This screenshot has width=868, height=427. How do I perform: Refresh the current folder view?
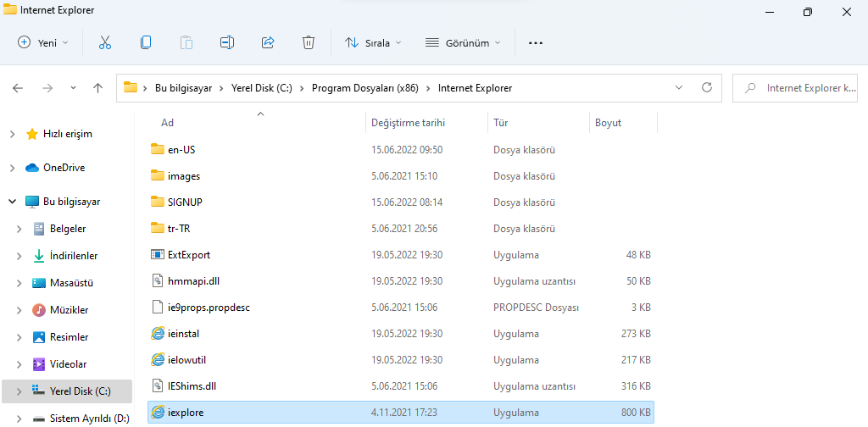[x=706, y=87]
